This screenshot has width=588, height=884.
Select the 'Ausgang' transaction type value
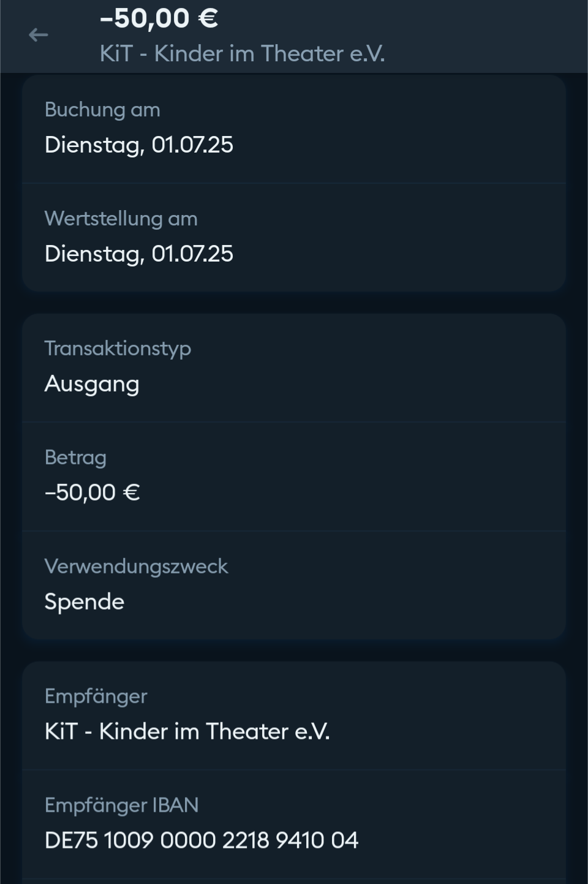(x=92, y=384)
